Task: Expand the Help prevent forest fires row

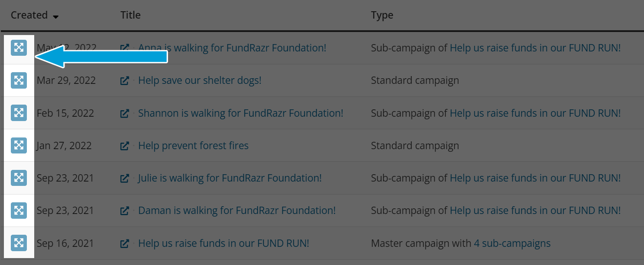Action: (19, 145)
